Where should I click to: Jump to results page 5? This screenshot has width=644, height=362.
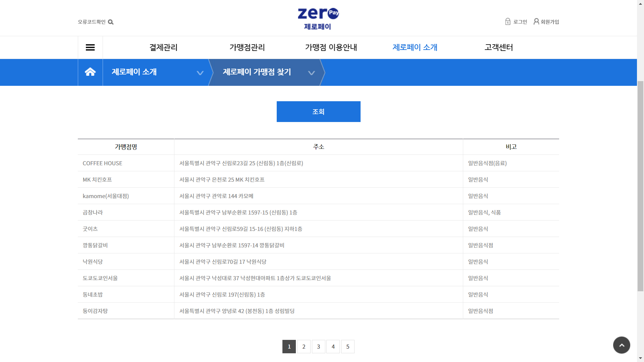(x=348, y=347)
